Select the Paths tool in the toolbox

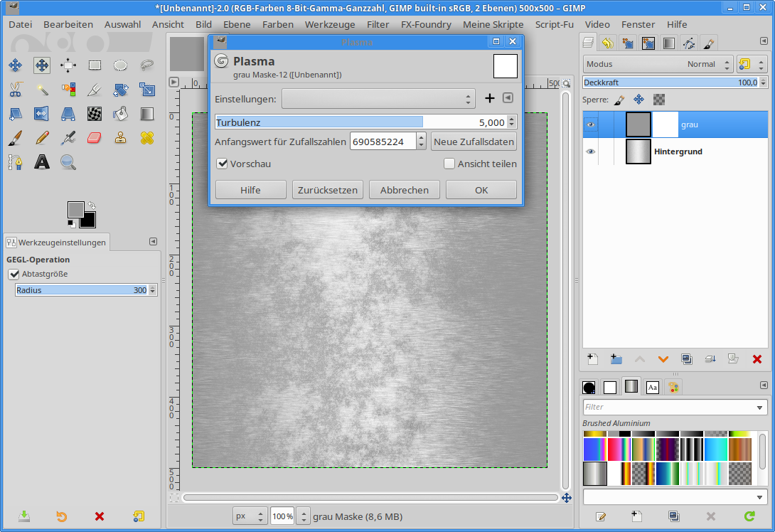tap(16, 162)
